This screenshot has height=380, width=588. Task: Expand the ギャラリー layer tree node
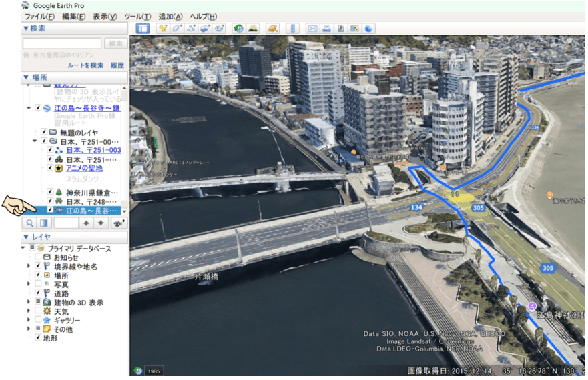click(x=28, y=321)
